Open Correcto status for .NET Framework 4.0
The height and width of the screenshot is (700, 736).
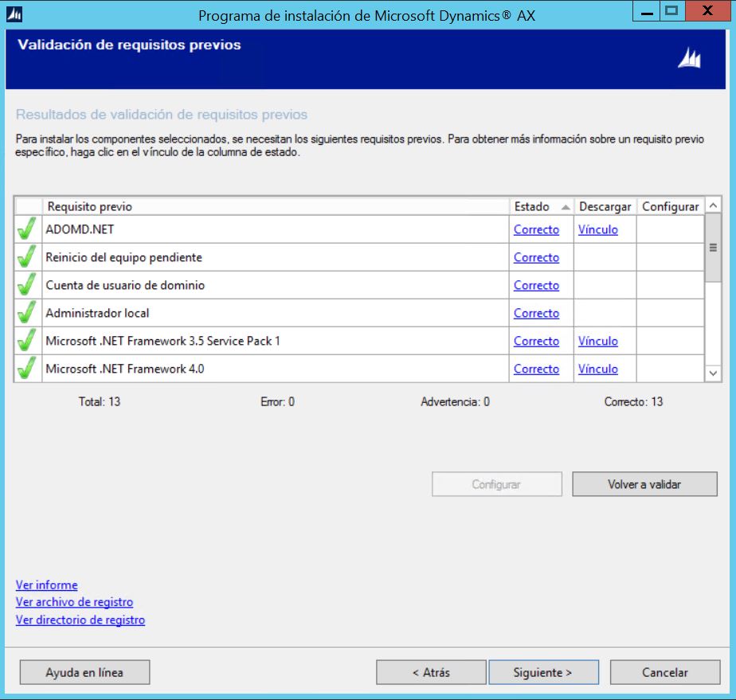(x=536, y=369)
